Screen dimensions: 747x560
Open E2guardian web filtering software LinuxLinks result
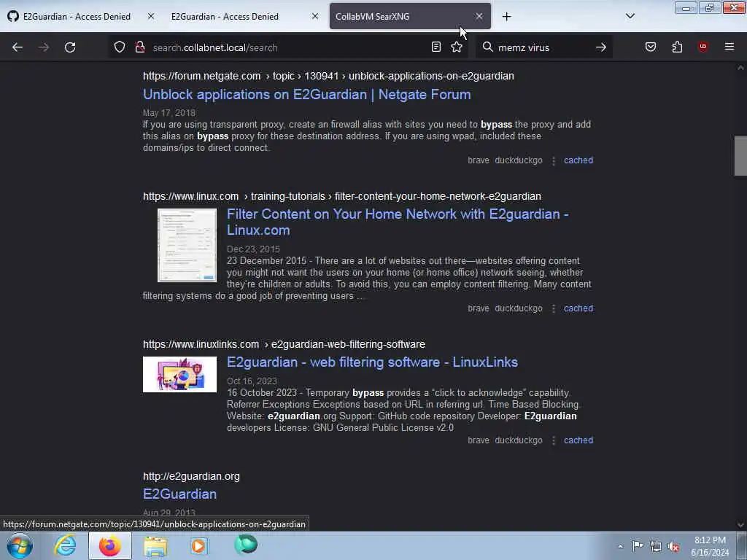tap(372, 362)
